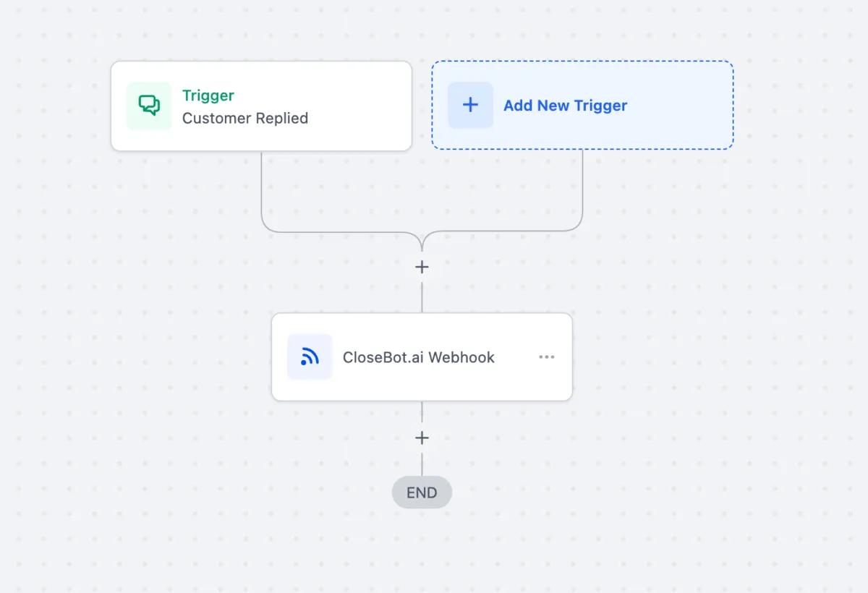
Task: Click the Add New Trigger label
Action: (x=565, y=106)
